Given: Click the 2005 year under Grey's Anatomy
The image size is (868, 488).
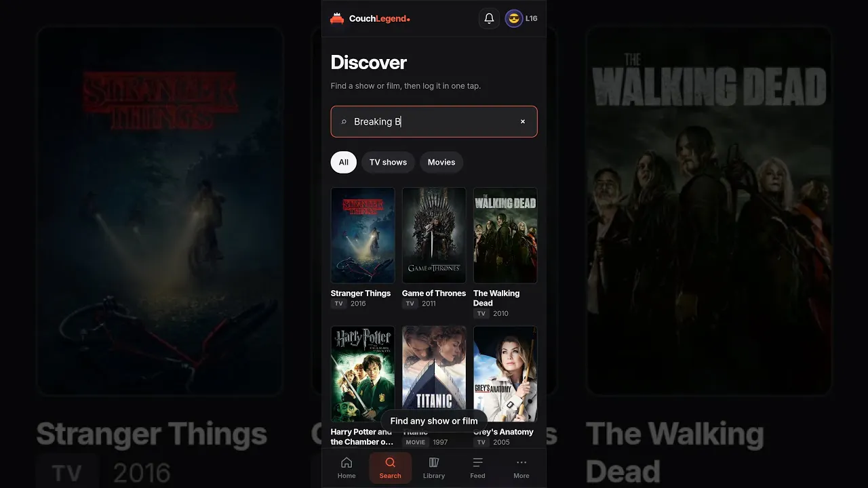Looking at the screenshot, I should 502,443.
